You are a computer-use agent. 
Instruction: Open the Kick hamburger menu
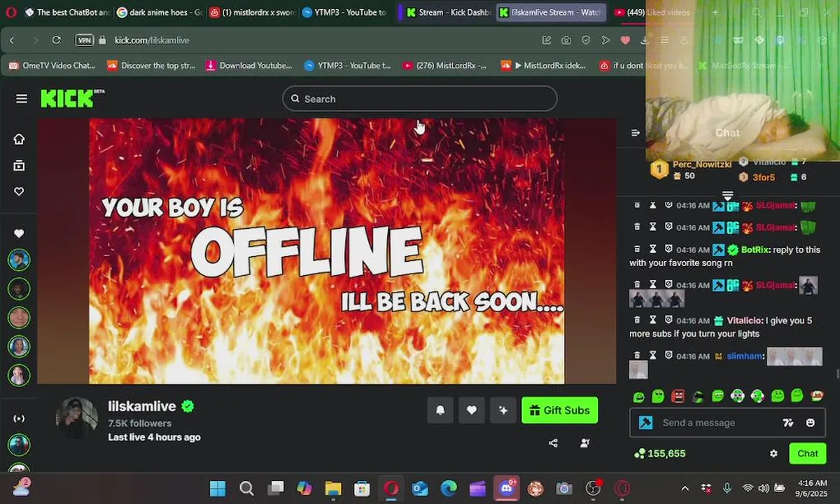(22, 99)
